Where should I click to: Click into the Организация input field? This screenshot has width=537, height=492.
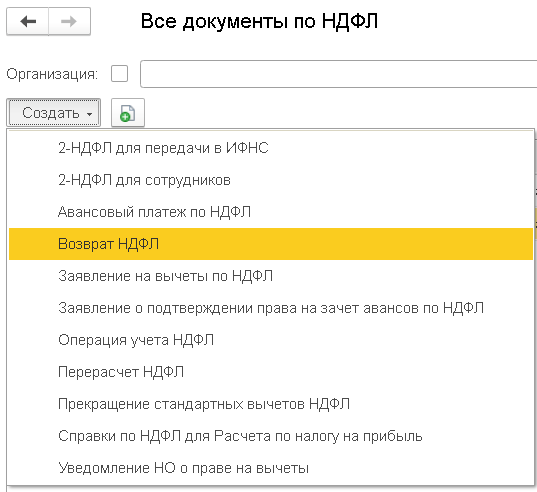pyautogui.click(x=338, y=74)
